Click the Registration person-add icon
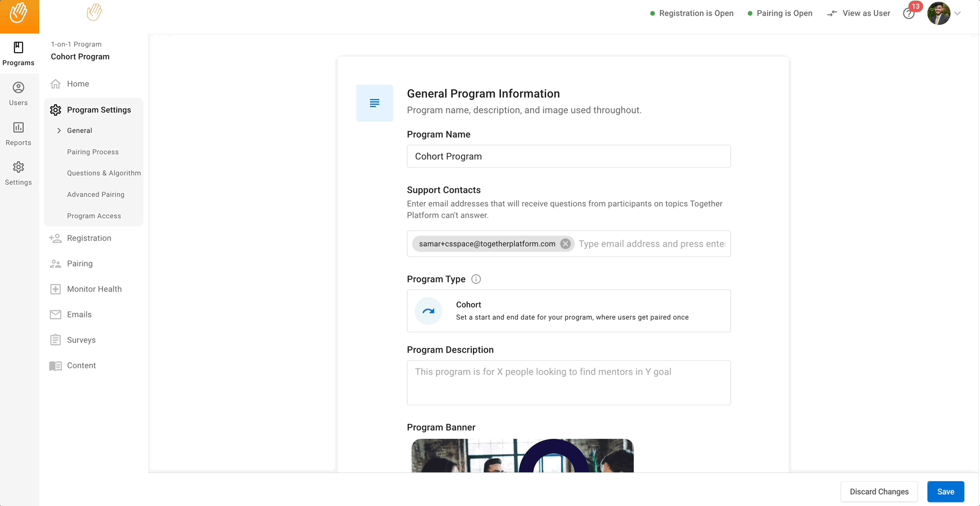 point(56,238)
